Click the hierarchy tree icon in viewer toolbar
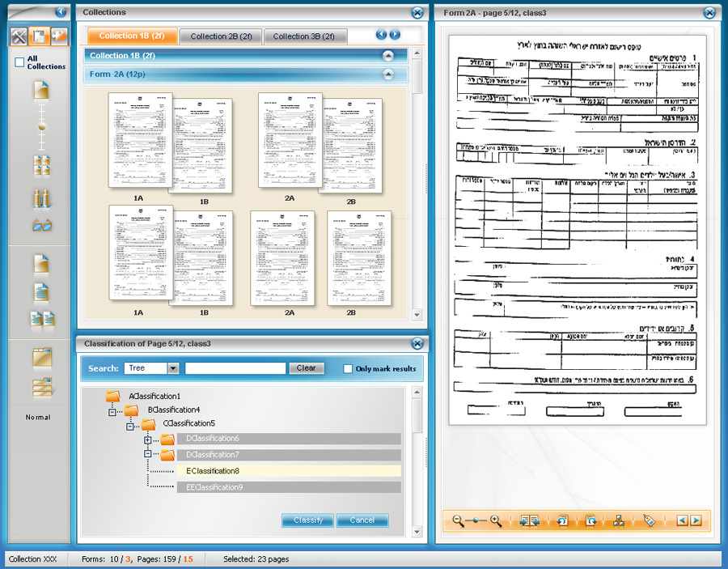Image resolution: width=728 pixels, height=569 pixels. (619, 521)
